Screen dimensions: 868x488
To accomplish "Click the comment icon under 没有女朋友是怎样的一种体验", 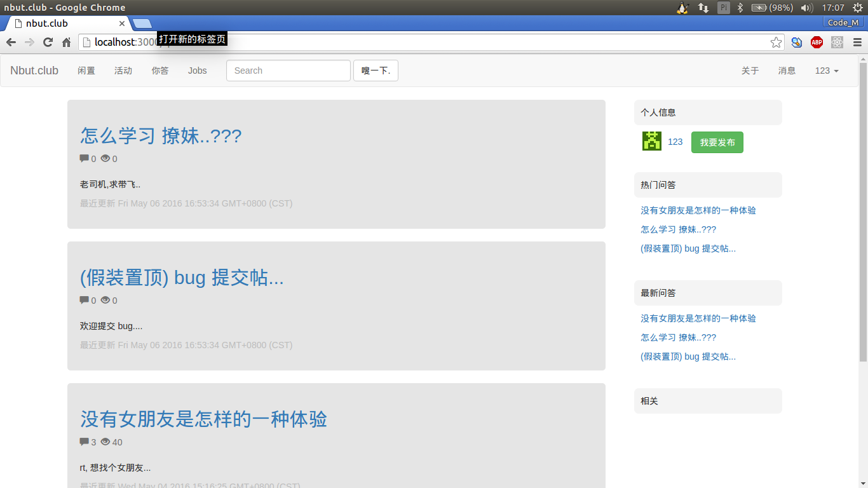I will pyautogui.click(x=85, y=442).
